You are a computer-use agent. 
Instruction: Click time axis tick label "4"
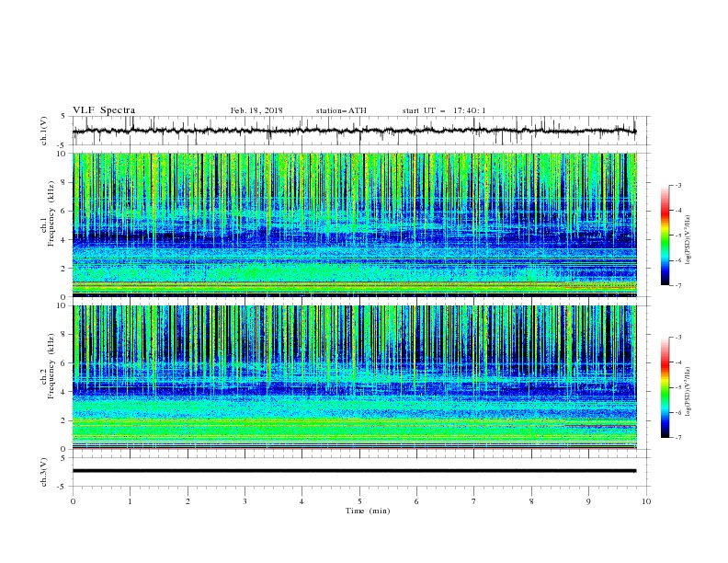(301, 501)
